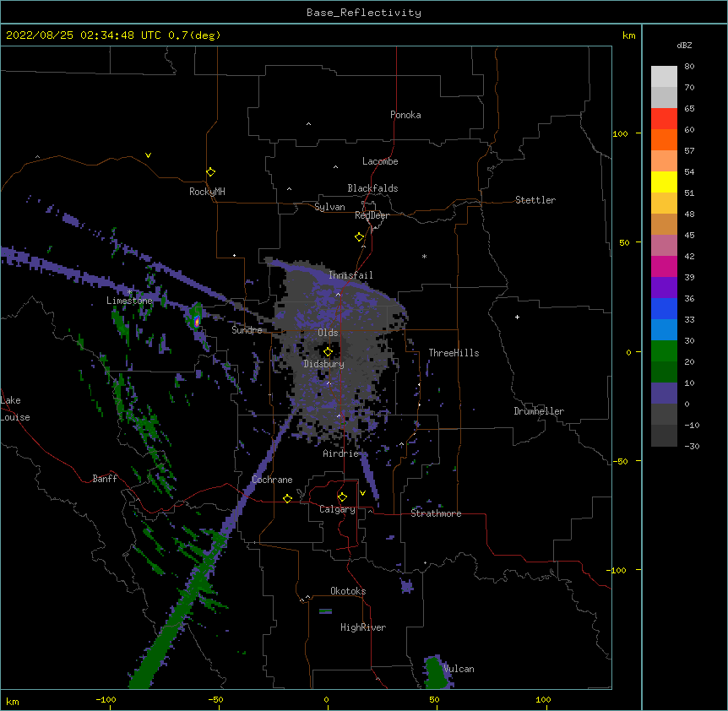This screenshot has height=711, width=728.
Task: Click the bottom axis -50 tick label
Action: (215, 700)
